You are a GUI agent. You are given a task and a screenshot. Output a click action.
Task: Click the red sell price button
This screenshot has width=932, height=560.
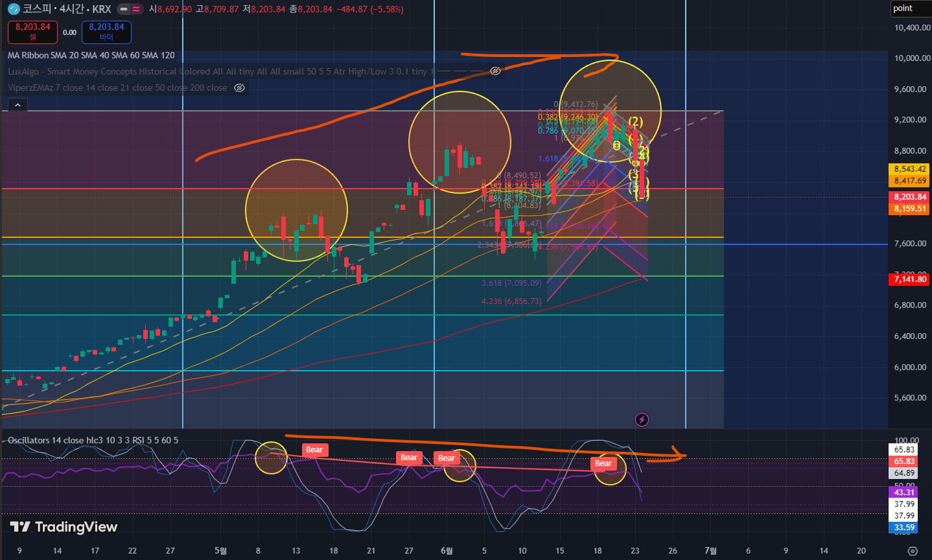tap(32, 32)
